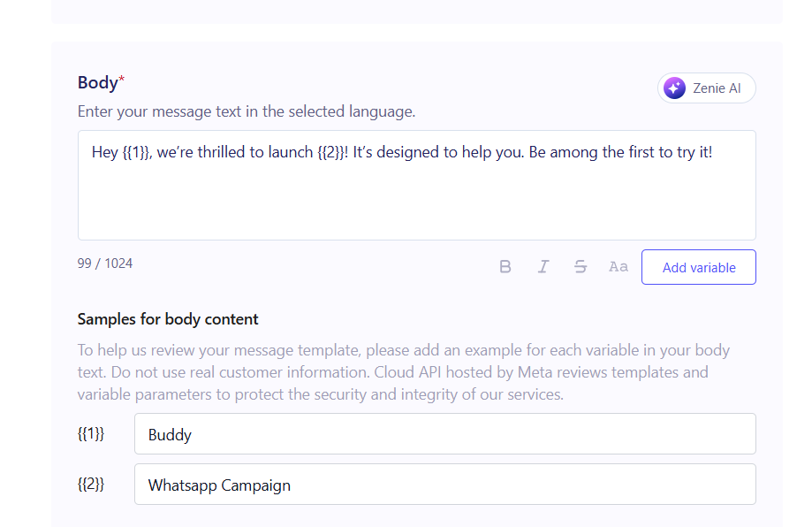Place cursor on {{2}} in message body
This screenshot has width=812, height=527.
pos(331,153)
